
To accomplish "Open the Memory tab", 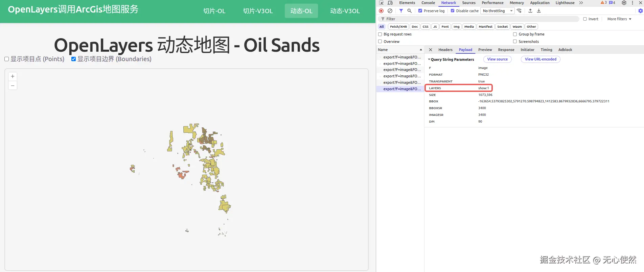I will 517,3.
